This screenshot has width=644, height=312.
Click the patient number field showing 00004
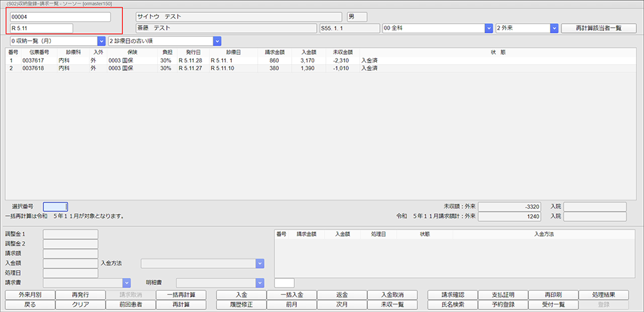tap(60, 17)
